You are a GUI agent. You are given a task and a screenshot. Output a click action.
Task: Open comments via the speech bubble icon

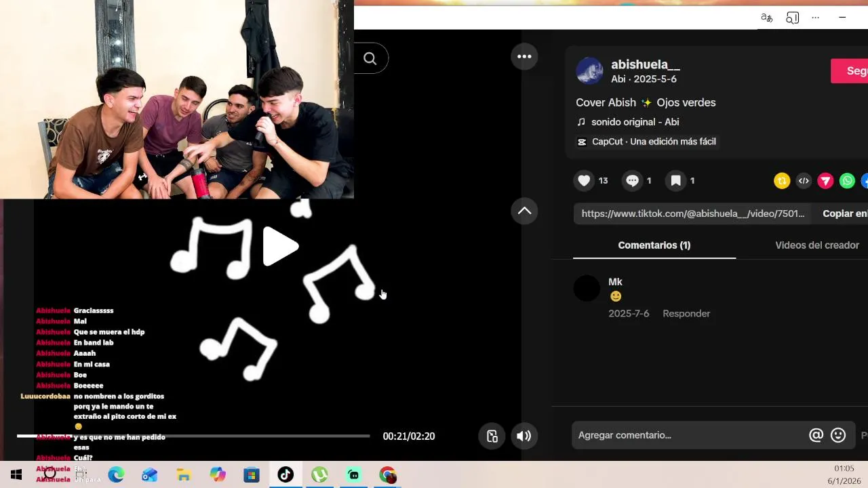tap(632, 180)
